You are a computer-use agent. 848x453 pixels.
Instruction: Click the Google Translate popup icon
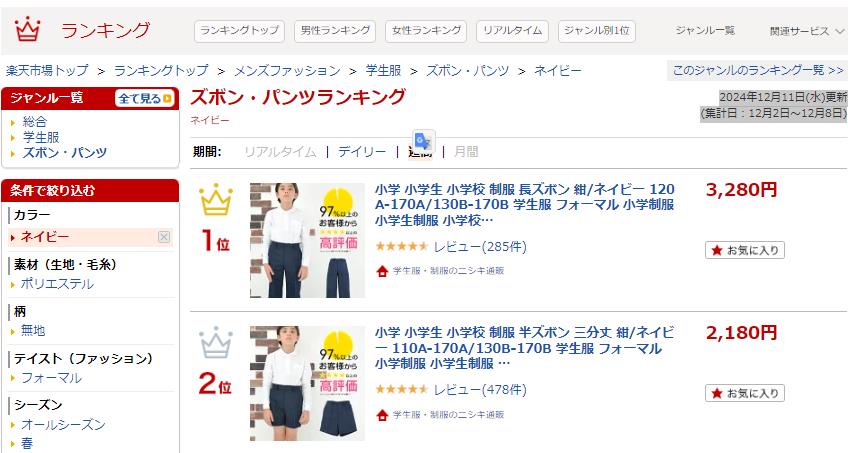(423, 142)
